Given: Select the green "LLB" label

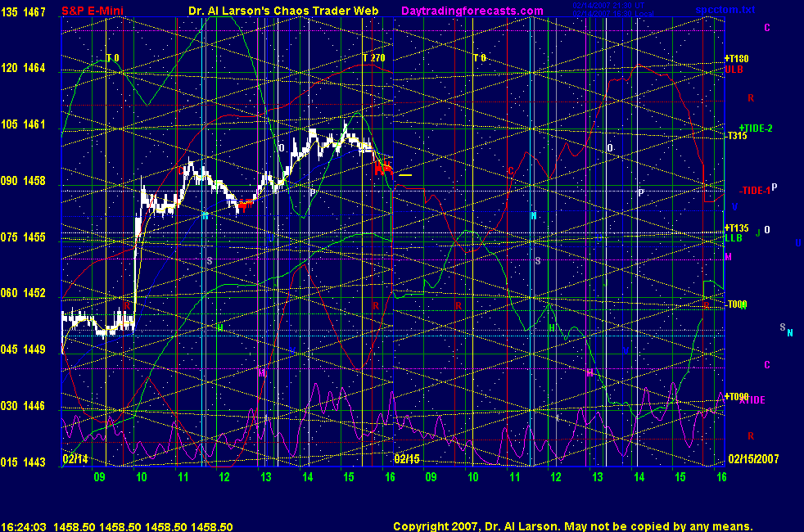Looking at the screenshot, I should pyautogui.click(x=734, y=238).
